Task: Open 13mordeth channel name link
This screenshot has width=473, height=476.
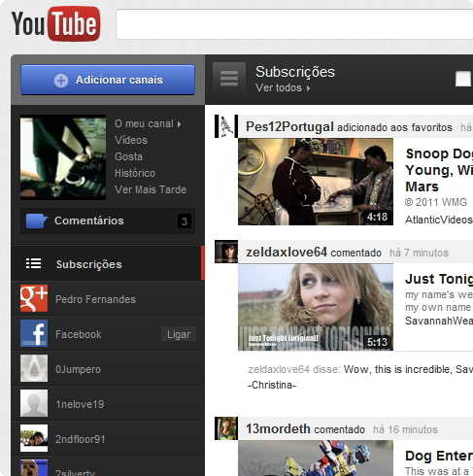Action: [278, 429]
